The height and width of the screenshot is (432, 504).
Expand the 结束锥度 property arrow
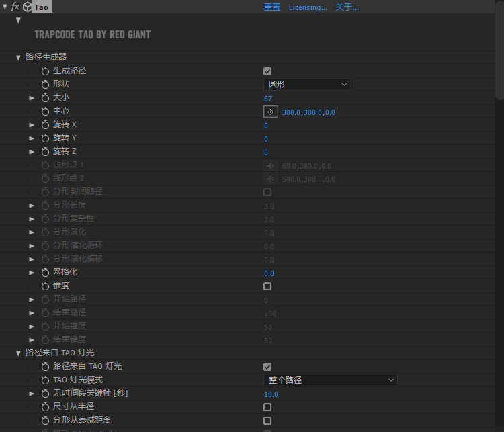click(x=32, y=340)
